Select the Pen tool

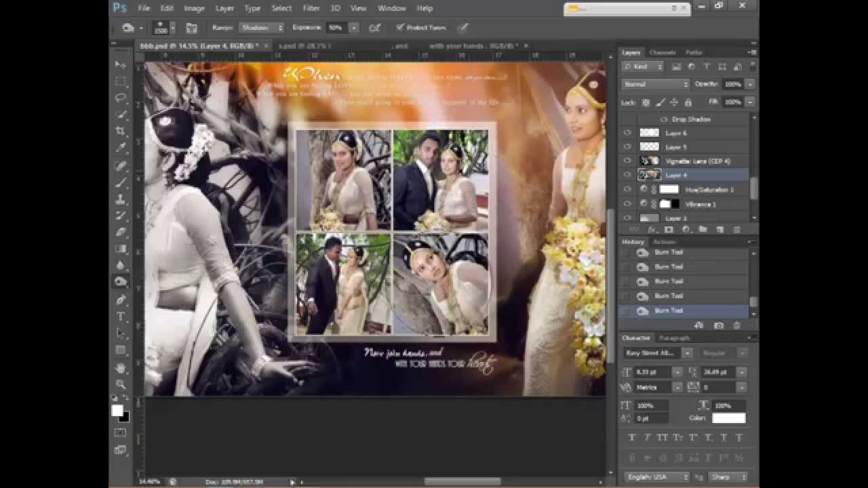click(121, 300)
